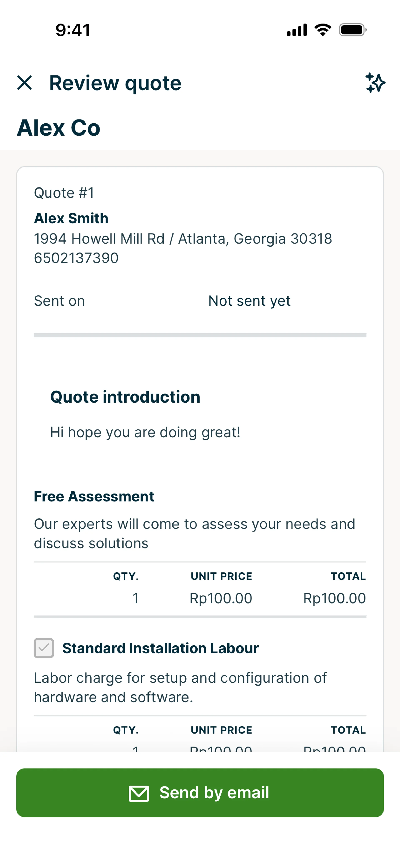Tap the client name Alex Smith
This screenshot has width=400, height=868.
71,218
